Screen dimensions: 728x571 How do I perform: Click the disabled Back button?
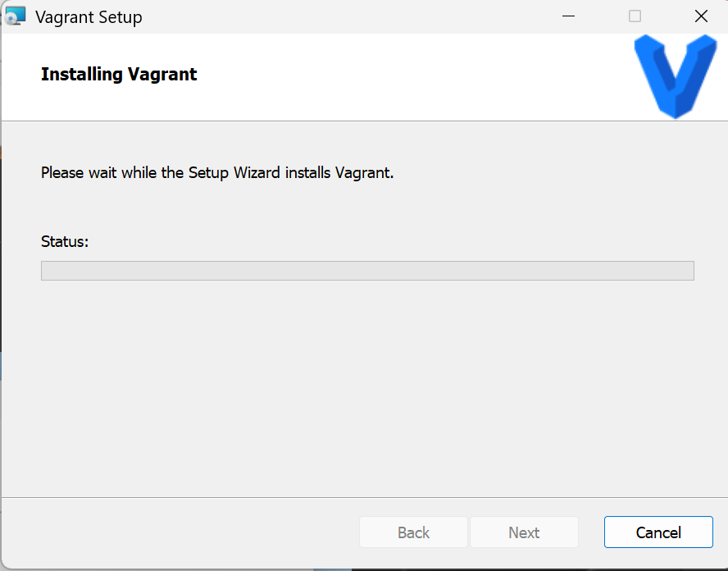[x=413, y=532]
